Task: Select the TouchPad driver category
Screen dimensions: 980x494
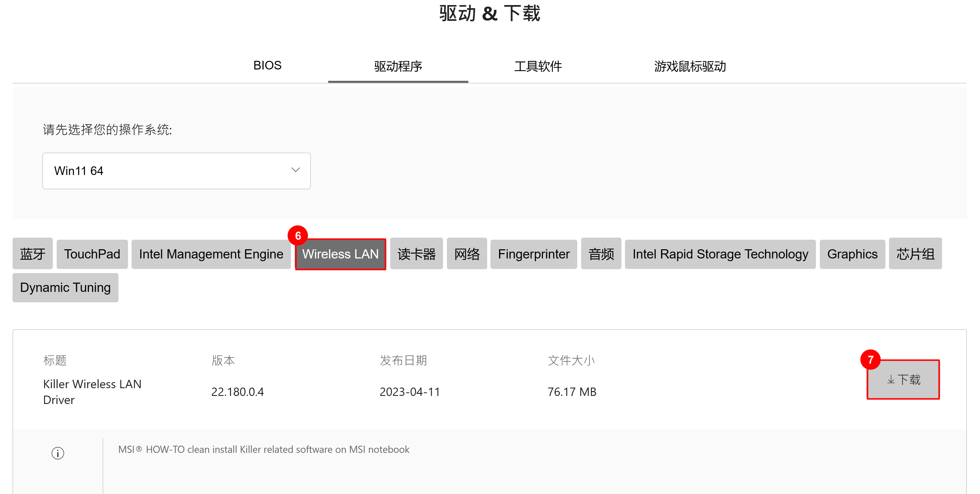Action: [x=92, y=254]
